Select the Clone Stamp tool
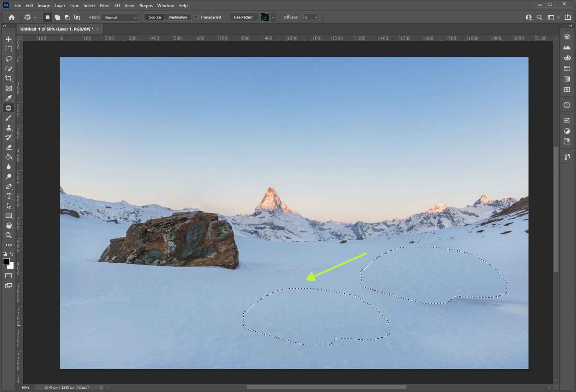Image resolution: width=576 pixels, height=392 pixels. [9, 127]
